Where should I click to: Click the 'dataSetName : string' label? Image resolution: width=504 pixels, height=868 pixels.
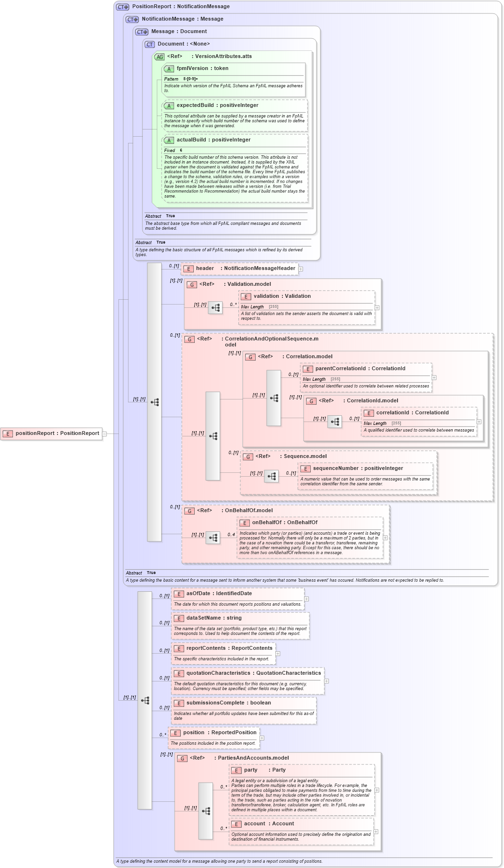(214, 618)
